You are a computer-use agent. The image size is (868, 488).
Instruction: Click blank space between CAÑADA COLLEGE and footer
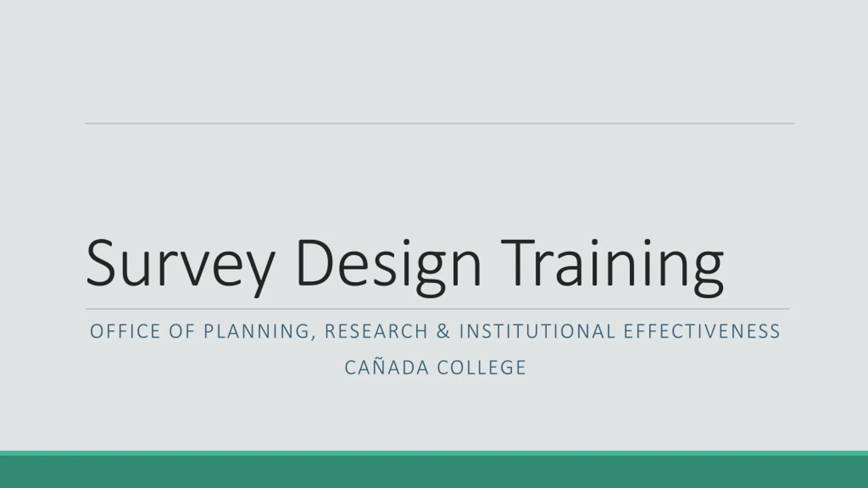434,413
